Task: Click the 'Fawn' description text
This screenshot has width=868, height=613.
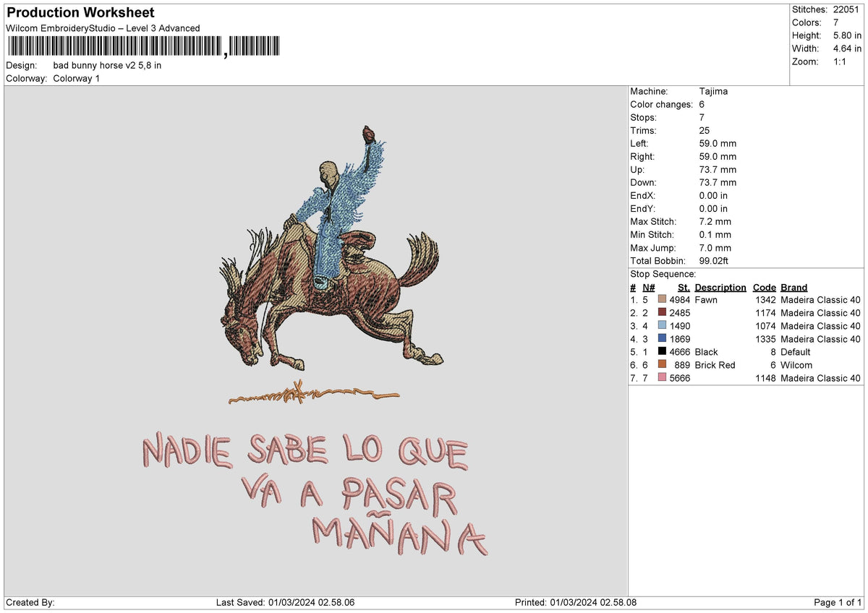Action: (x=706, y=300)
